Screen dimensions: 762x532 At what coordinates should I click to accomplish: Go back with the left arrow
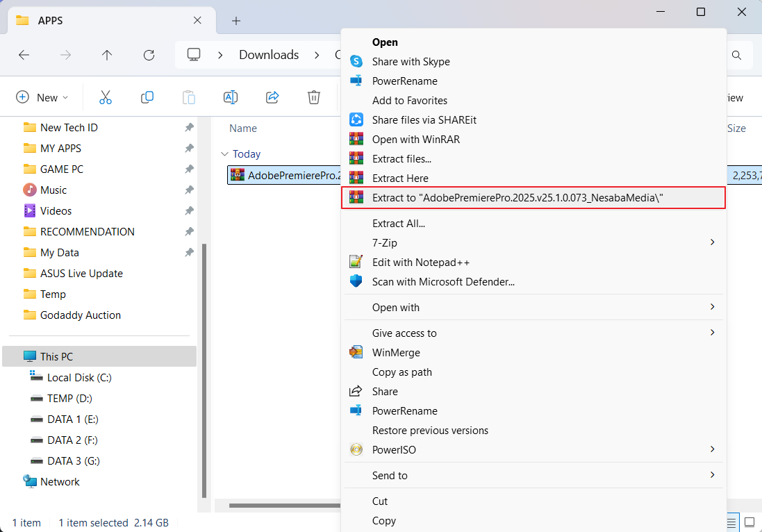point(24,55)
